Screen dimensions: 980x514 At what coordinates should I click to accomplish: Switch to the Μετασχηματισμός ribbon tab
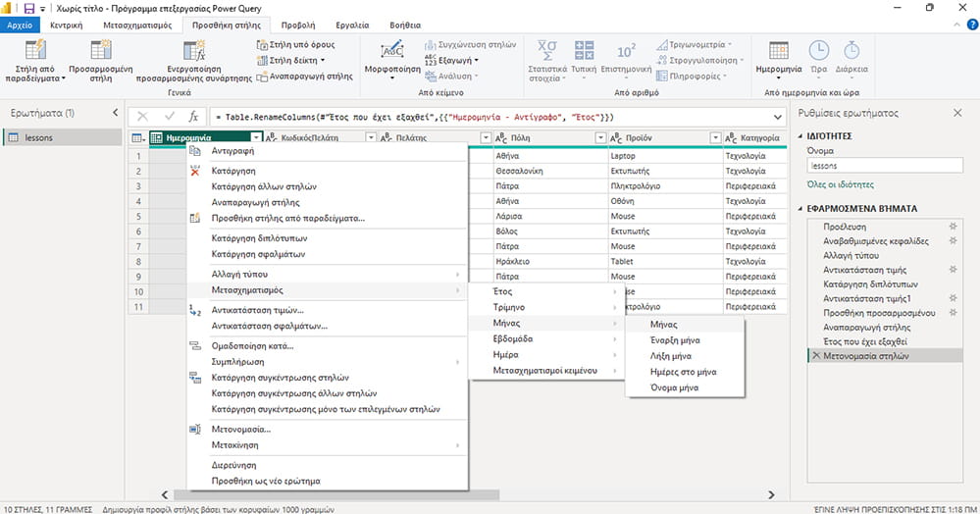pyautogui.click(x=137, y=25)
